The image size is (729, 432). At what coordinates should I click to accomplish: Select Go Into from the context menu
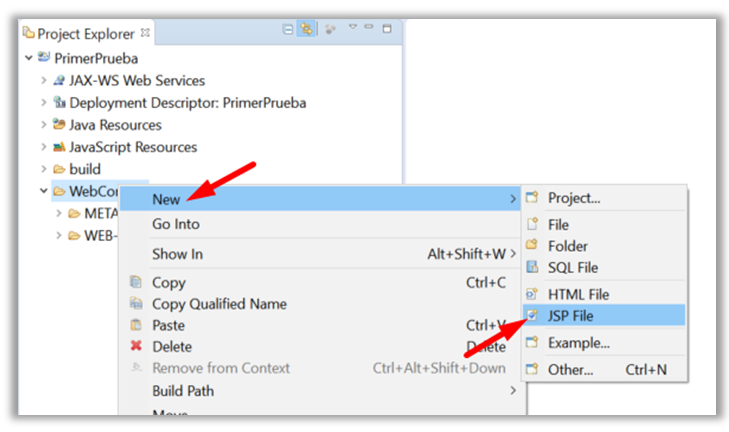(x=176, y=225)
